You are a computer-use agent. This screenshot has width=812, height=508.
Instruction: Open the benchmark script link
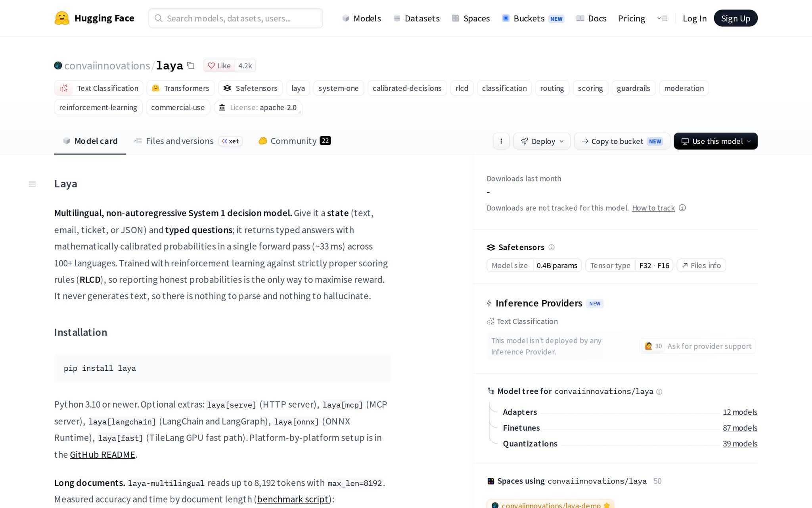pyautogui.click(x=293, y=499)
